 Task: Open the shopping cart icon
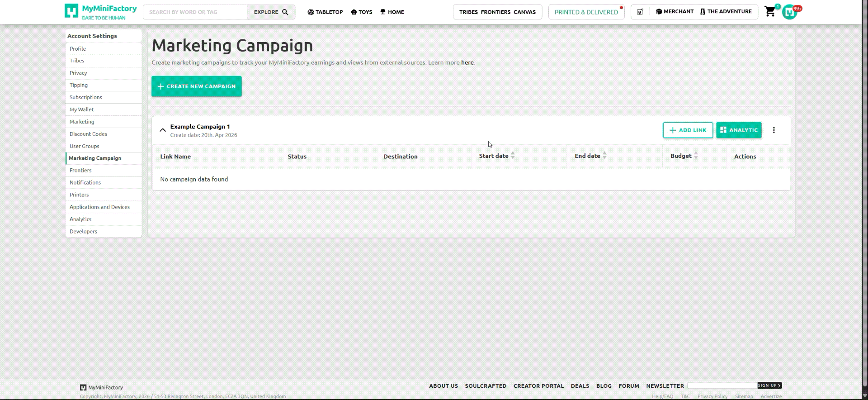(770, 11)
